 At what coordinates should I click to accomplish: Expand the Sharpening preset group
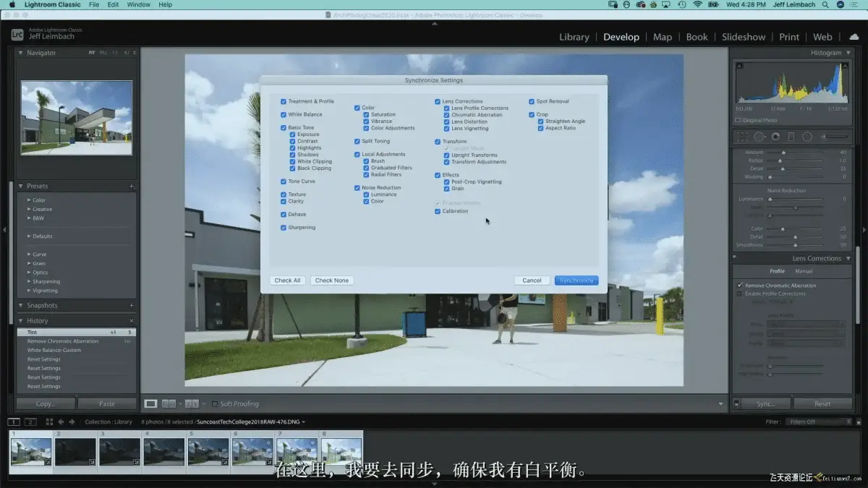[x=30, y=281]
